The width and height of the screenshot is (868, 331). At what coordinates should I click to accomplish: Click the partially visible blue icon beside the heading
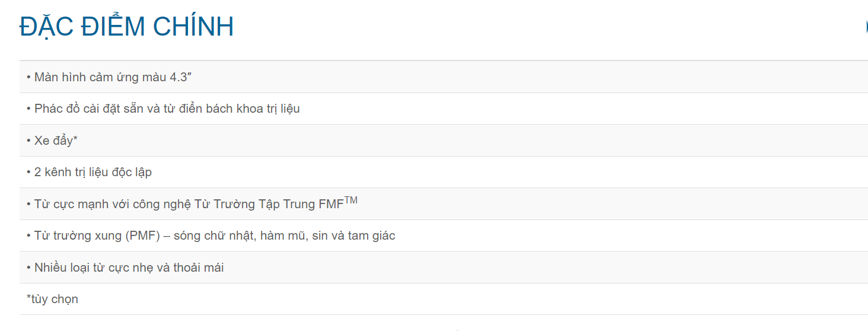[x=866, y=27]
